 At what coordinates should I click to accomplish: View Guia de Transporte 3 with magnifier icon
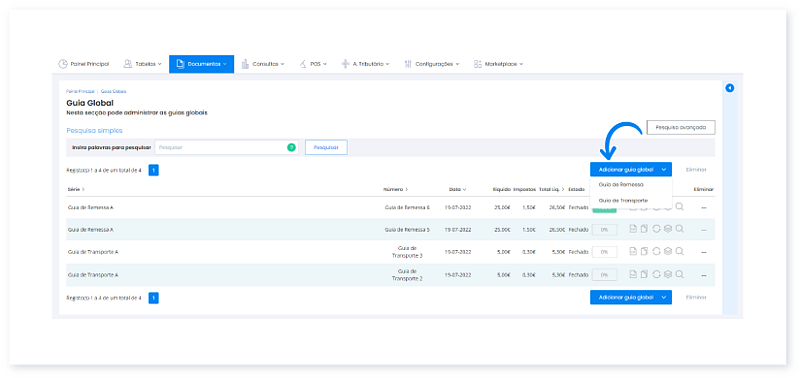click(680, 251)
